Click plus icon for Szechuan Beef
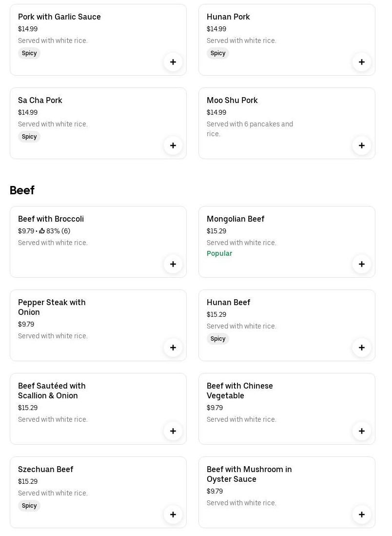Image resolution: width=392 pixels, height=536 pixels. coord(173,515)
